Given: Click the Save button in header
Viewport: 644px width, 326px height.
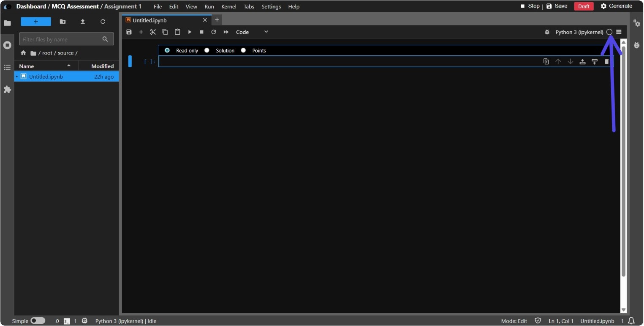Looking at the screenshot, I should coord(557,6).
